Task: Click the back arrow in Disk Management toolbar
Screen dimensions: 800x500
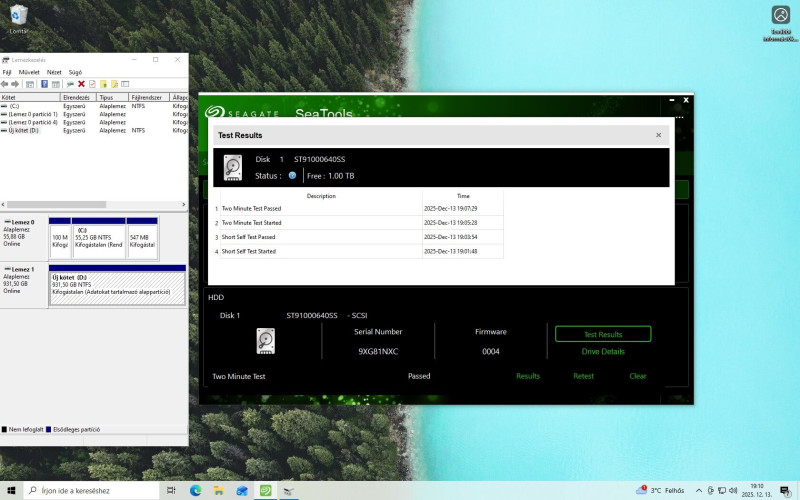Action: click(6, 84)
